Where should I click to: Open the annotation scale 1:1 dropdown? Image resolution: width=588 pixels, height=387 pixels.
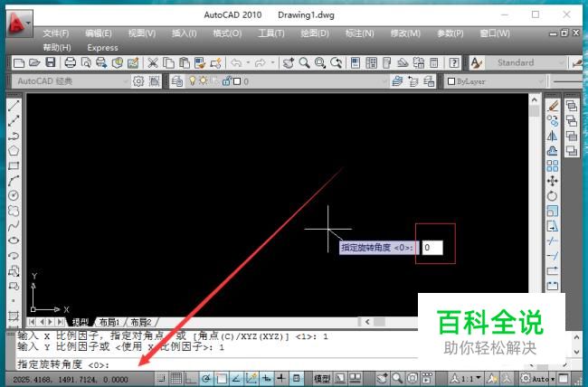point(465,379)
